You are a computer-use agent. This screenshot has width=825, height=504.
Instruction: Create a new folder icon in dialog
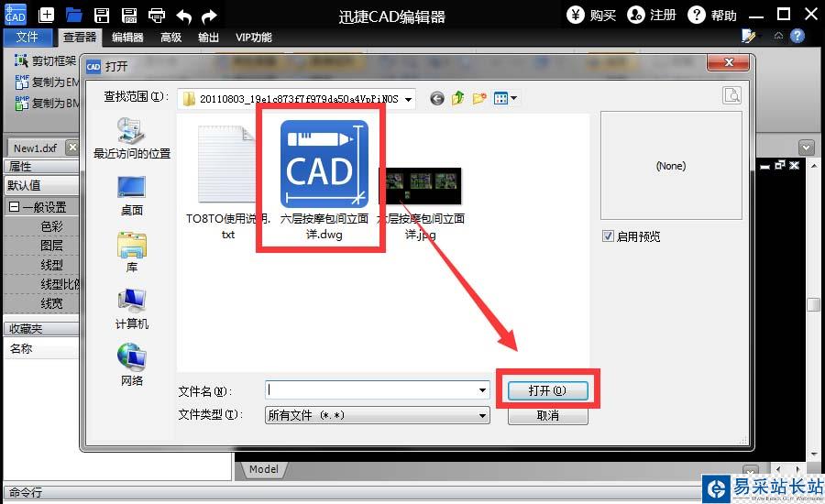coord(479,98)
